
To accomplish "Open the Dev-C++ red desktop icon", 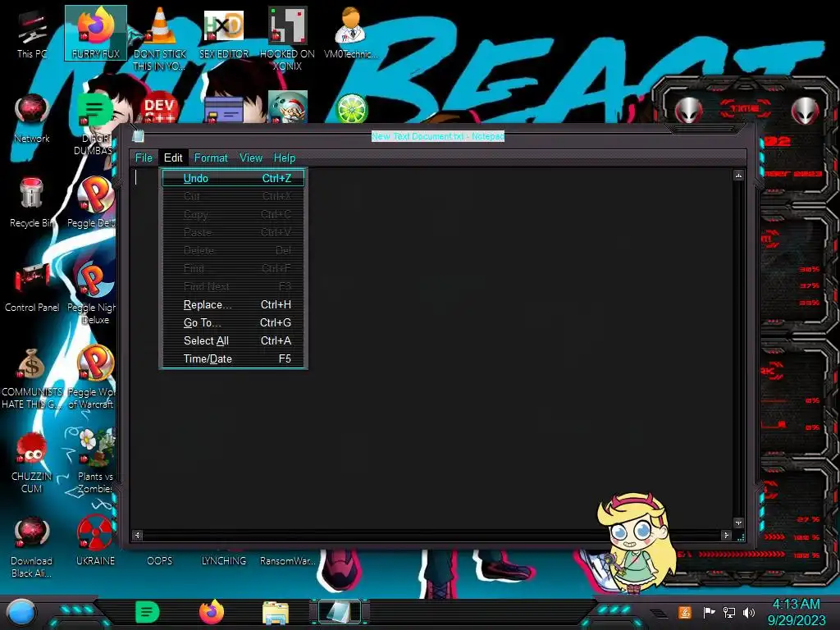I will [159, 108].
